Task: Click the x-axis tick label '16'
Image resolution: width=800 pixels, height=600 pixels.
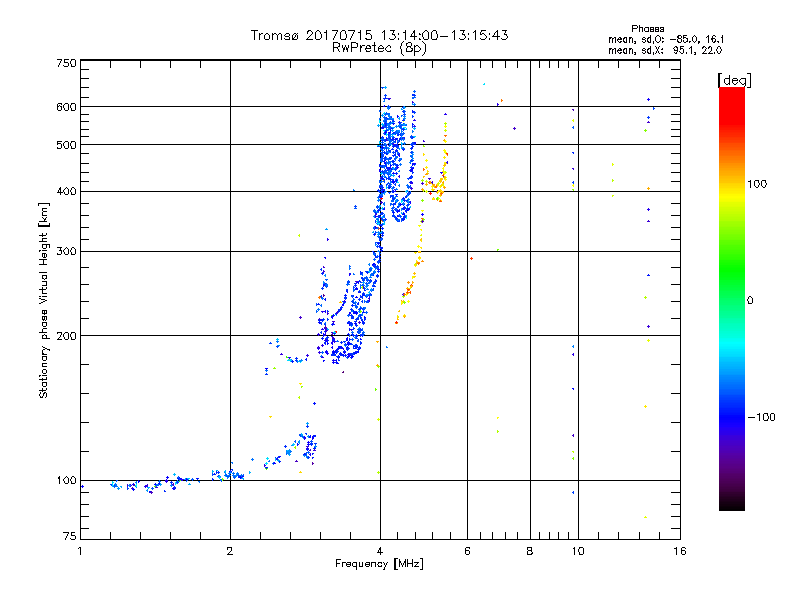Action: click(x=680, y=551)
